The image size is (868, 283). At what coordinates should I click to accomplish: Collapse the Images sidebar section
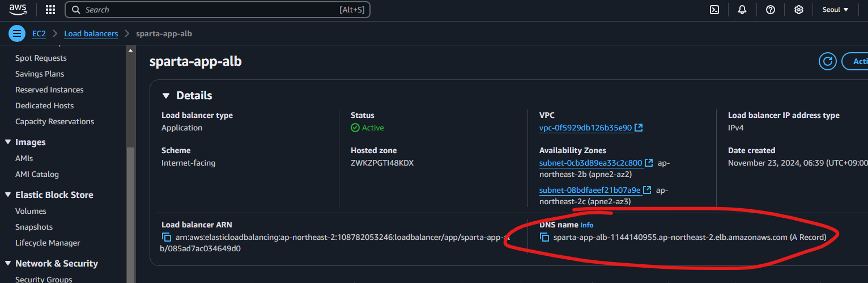click(8, 142)
